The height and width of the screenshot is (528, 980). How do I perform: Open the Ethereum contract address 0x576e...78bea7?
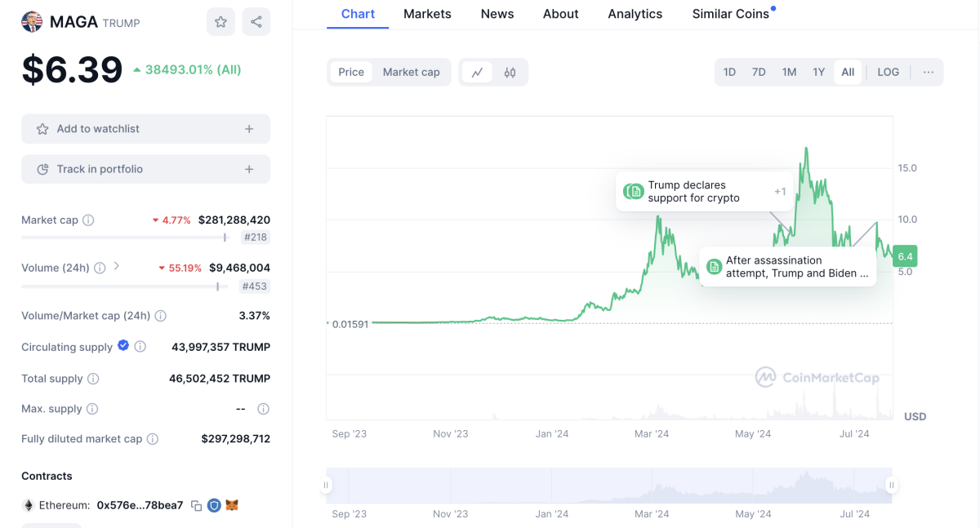[140, 506]
